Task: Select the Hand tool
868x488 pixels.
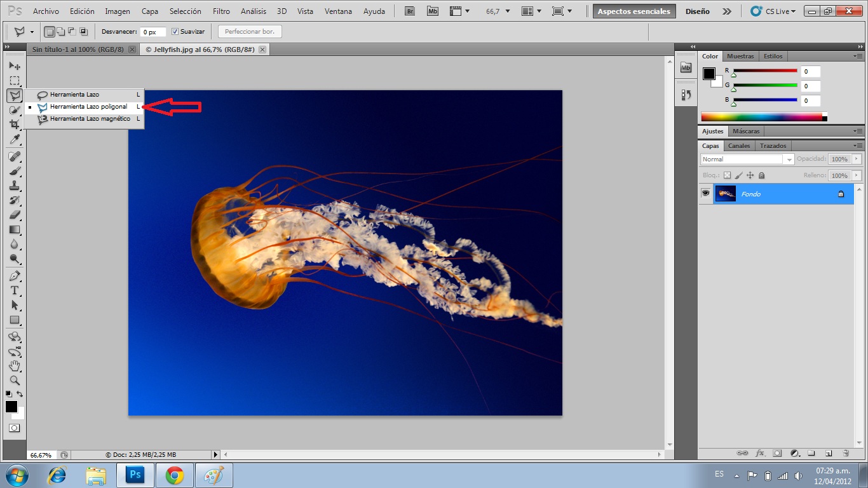Action: click(x=14, y=366)
